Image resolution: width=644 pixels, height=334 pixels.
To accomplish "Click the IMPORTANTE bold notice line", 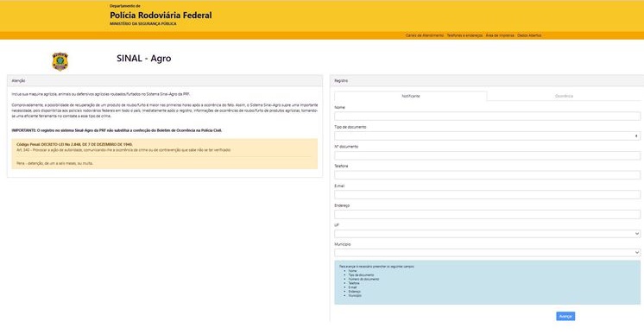I will tap(117, 130).
